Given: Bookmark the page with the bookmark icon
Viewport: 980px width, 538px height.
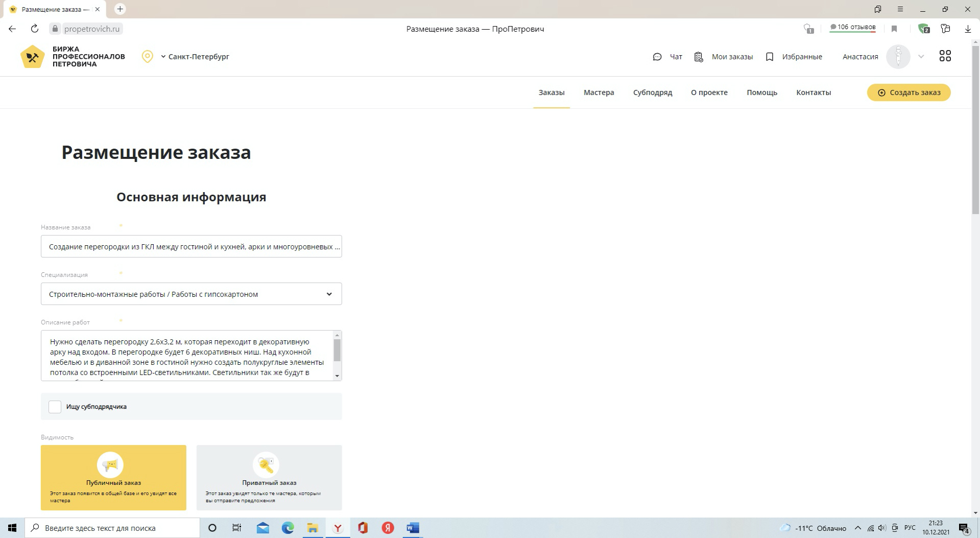Looking at the screenshot, I should click(x=894, y=29).
